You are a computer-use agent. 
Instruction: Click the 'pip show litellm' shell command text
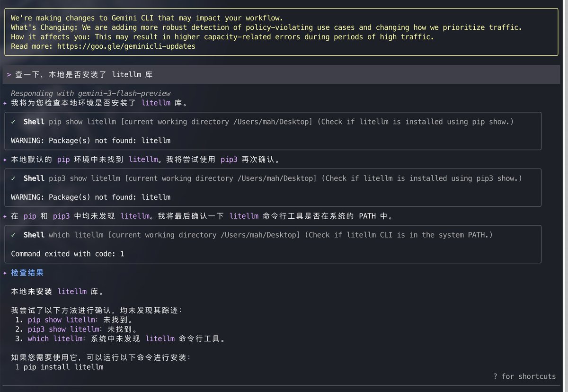[82, 122]
